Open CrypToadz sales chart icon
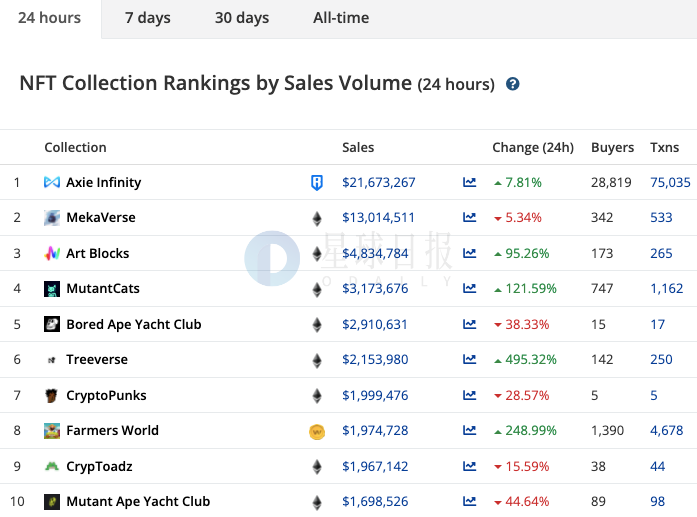The width and height of the screenshot is (697, 517). [x=469, y=466]
